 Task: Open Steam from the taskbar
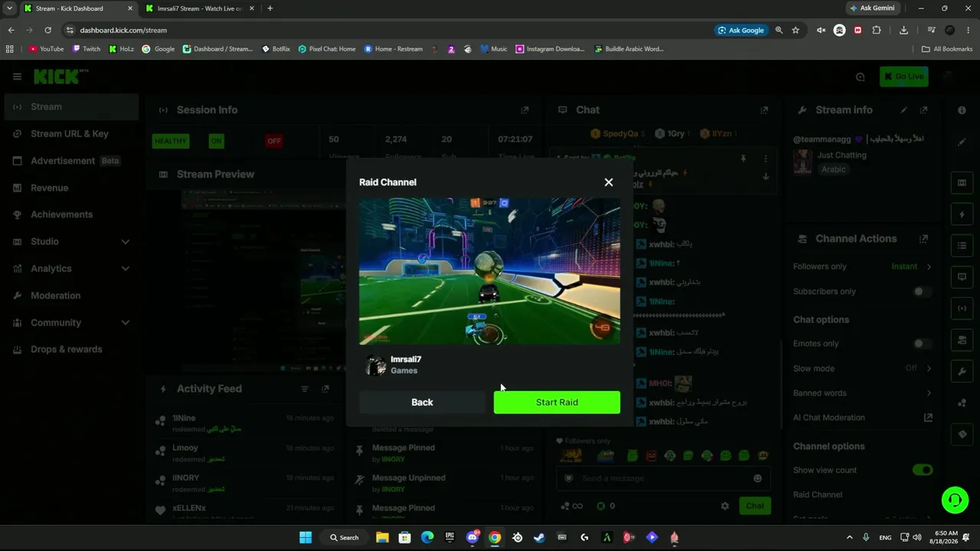540,537
